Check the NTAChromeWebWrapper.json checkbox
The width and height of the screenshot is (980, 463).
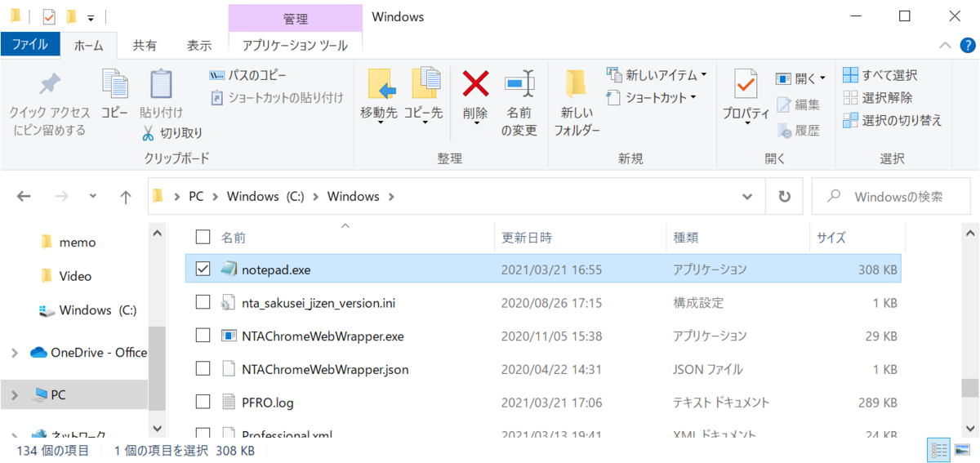203,369
